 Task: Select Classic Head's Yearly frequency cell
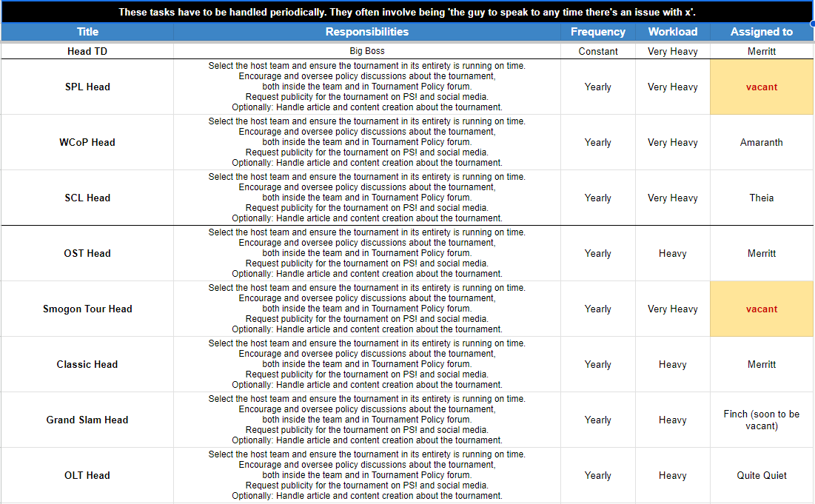pyautogui.click(x=597, y=365)
